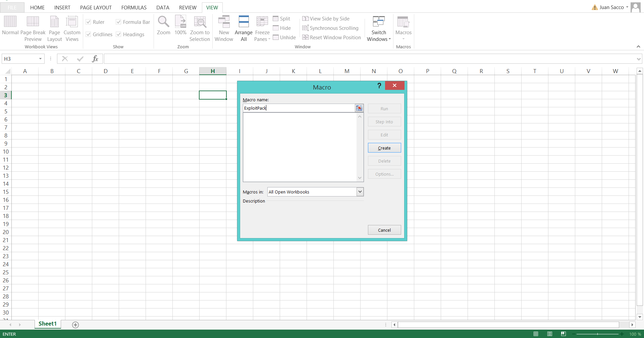Click the macro name range selector icon
This screenshot has width=644, height=338.
coord(359,108)
